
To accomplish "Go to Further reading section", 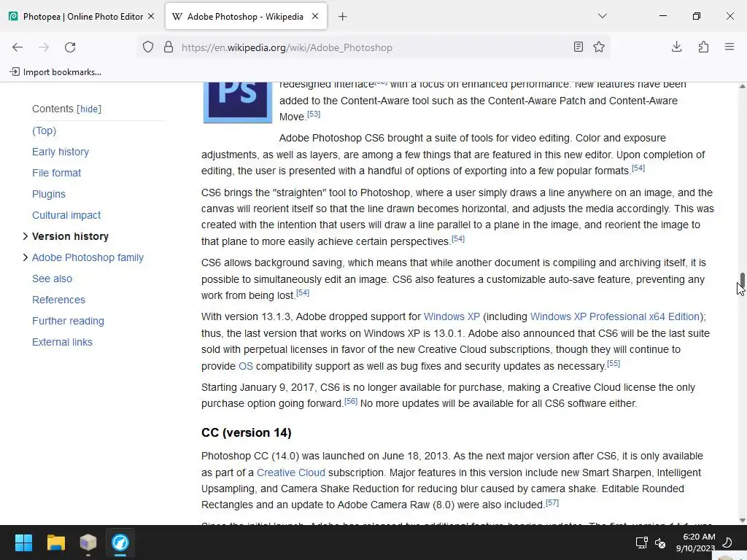I will coord(68,321).
